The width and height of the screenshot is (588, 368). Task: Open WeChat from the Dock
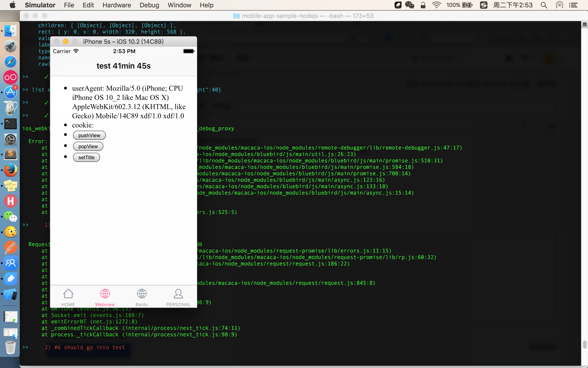click(x=10, y=217)
